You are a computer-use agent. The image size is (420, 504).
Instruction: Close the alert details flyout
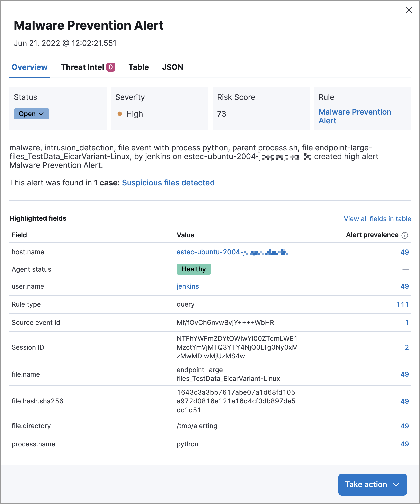click(409, 10)
